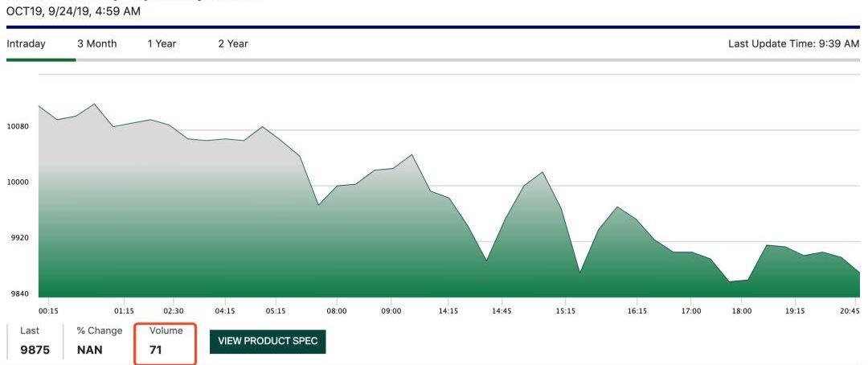Click the 14:45 time axis label

point(502,310)
